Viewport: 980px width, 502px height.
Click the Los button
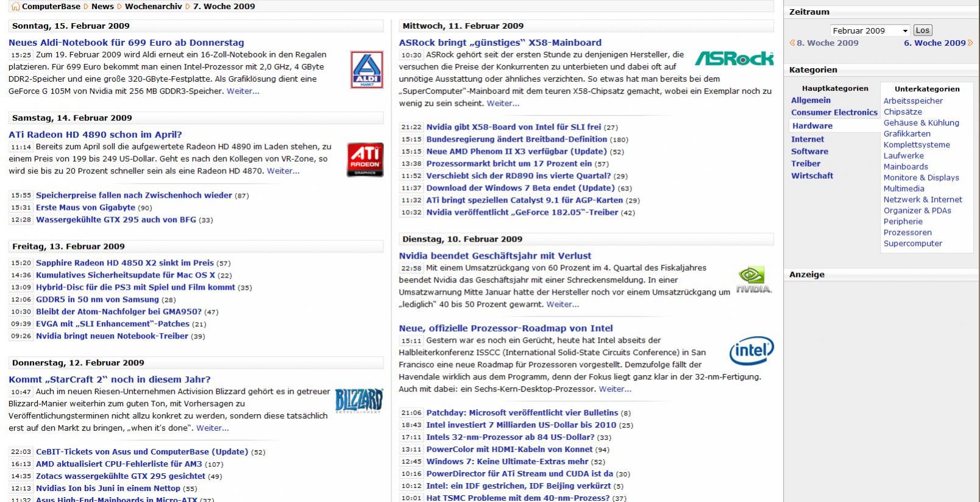tap(923, 30)
